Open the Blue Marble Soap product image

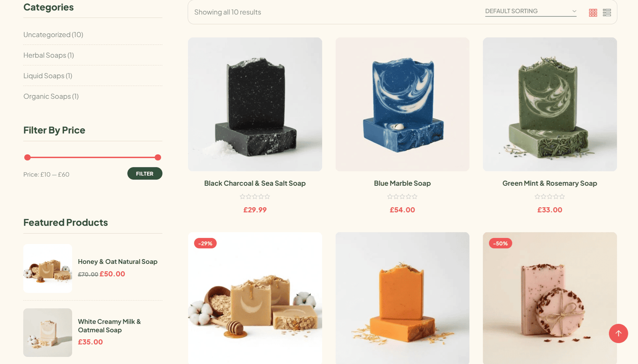point(402,104)
